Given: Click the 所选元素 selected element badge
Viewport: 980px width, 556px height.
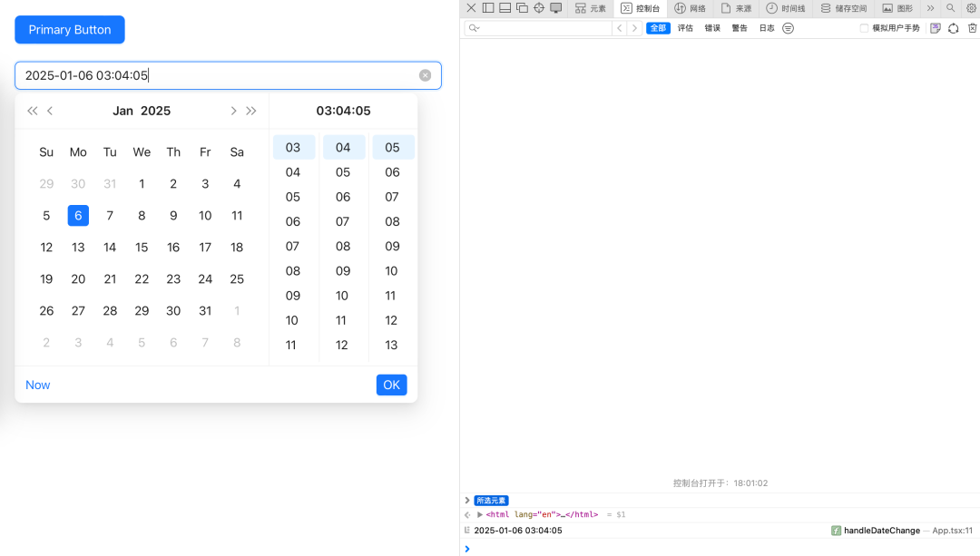Looking at the screenshot, I should click(x=491, y=501).
